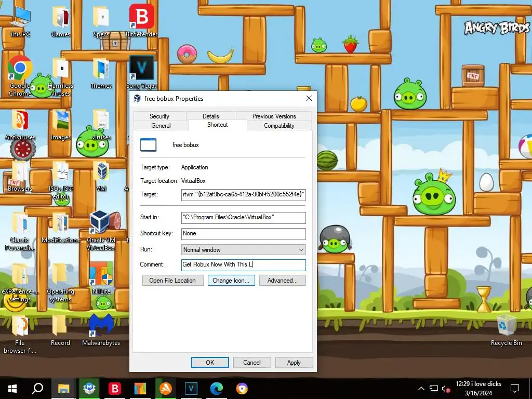The image size is (532, 399).
Task: Click the Open File Location button
Action: (172, 280)
